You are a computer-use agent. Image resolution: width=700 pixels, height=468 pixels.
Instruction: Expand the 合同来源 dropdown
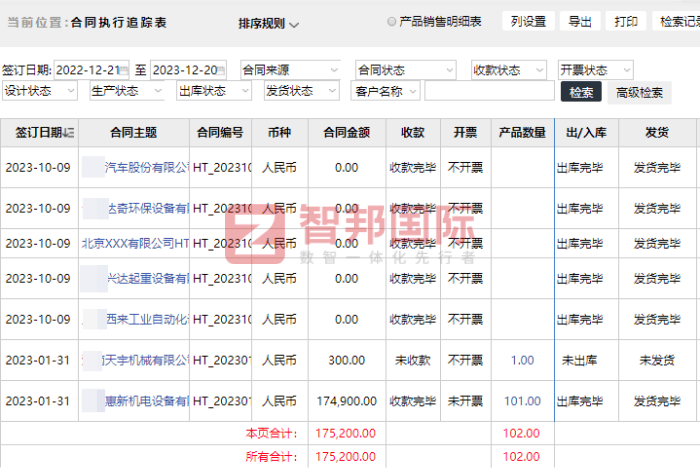point(290,70)
